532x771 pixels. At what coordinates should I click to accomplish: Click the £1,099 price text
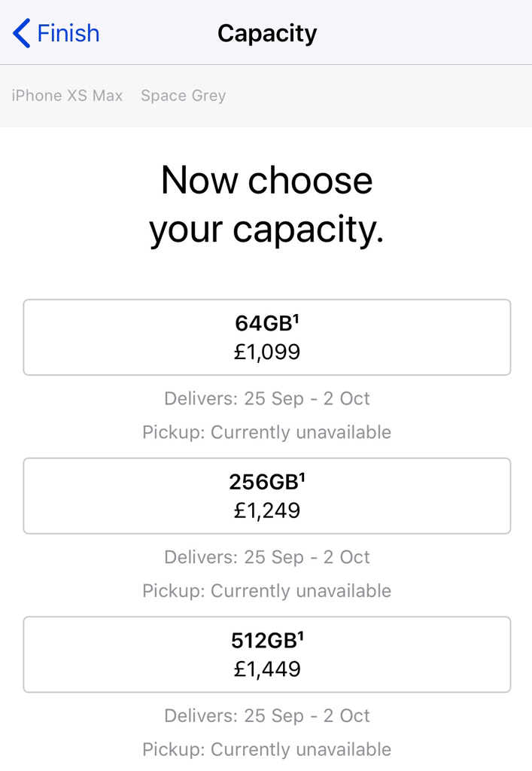click(x=266, y=352)
